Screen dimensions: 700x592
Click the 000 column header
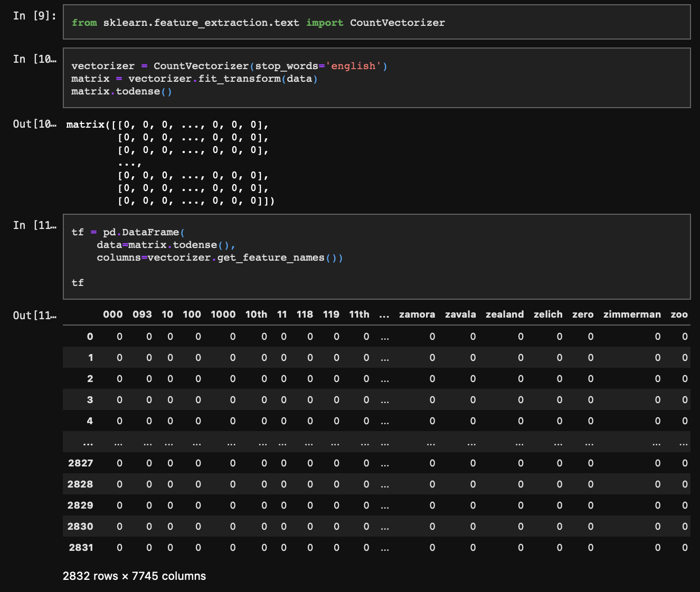[x=113, y=314]
